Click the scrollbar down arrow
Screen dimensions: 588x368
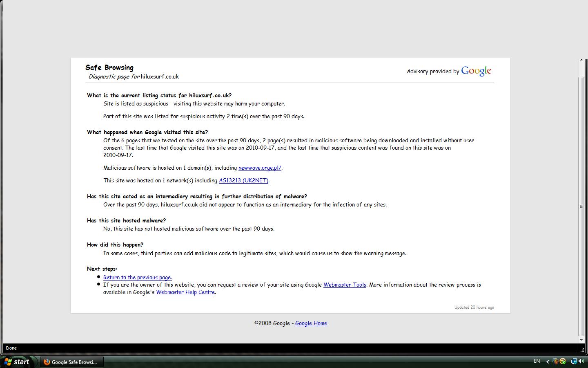click(581, 339)
